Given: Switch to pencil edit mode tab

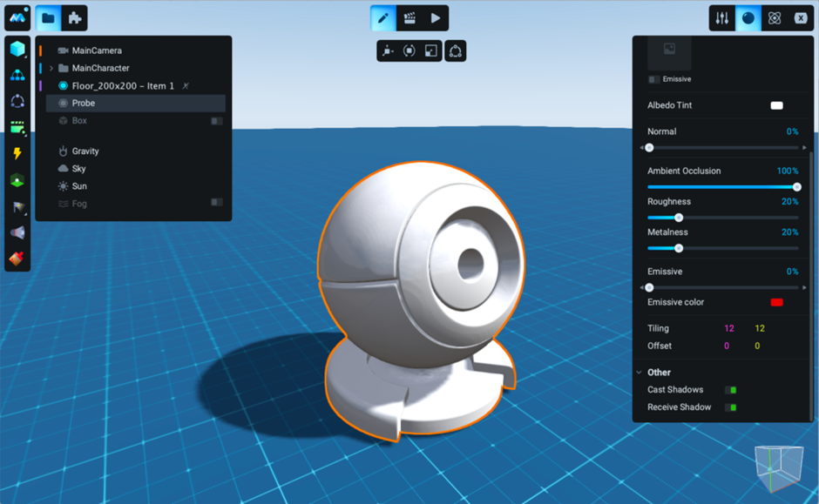Looking at the screenshot, I should click(382, 18).
